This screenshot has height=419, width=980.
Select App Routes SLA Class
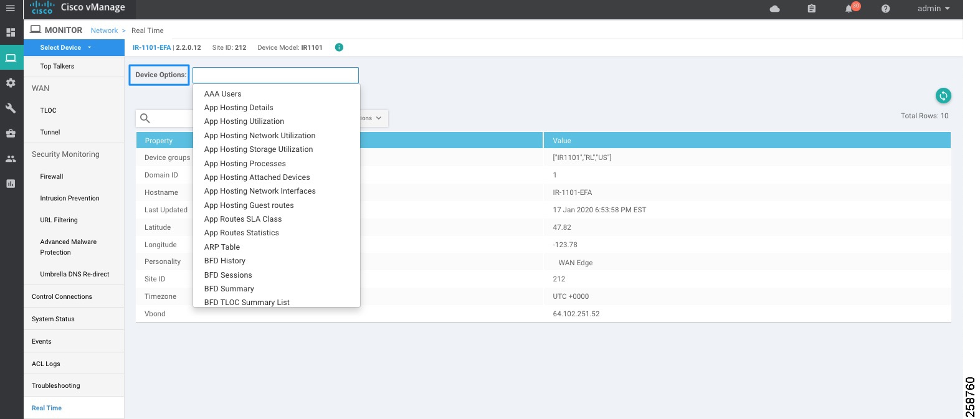click(x=243, y=219)
